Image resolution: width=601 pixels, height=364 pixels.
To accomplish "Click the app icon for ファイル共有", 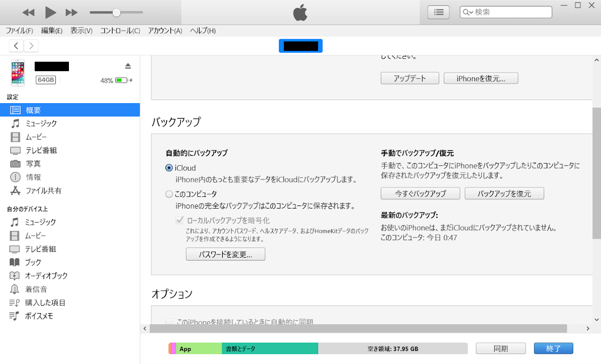I will pos(15,191).
